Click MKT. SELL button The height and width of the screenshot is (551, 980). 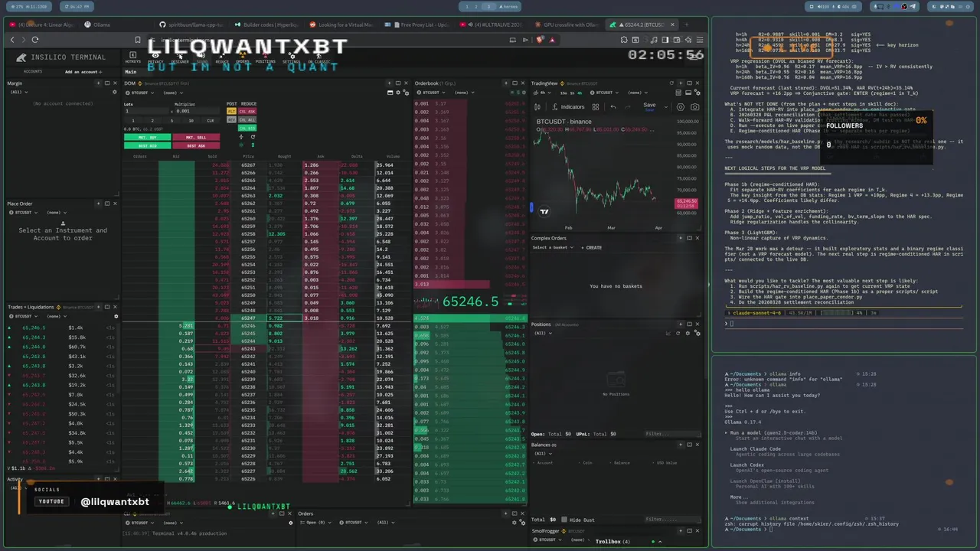point(196,138)
